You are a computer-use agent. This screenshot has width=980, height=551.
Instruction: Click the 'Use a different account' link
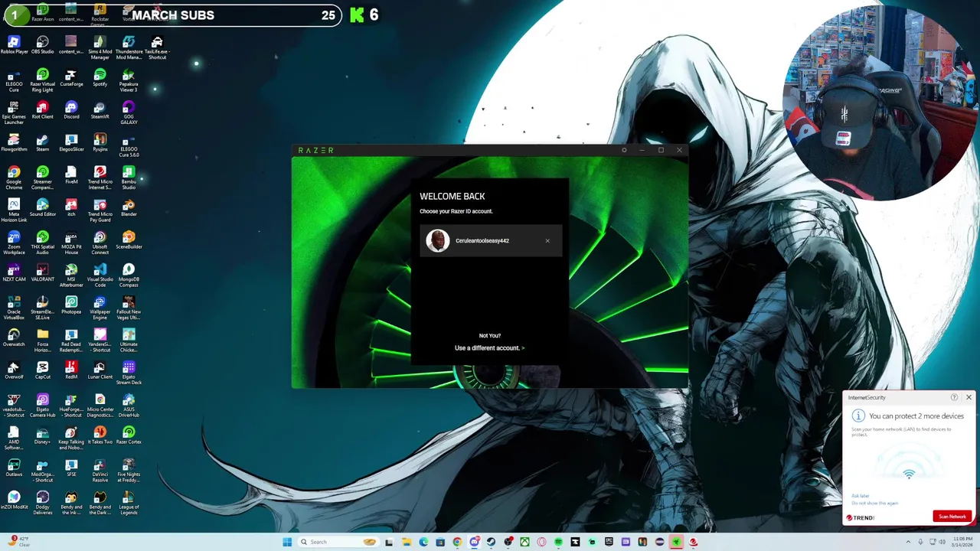(489, 348)
